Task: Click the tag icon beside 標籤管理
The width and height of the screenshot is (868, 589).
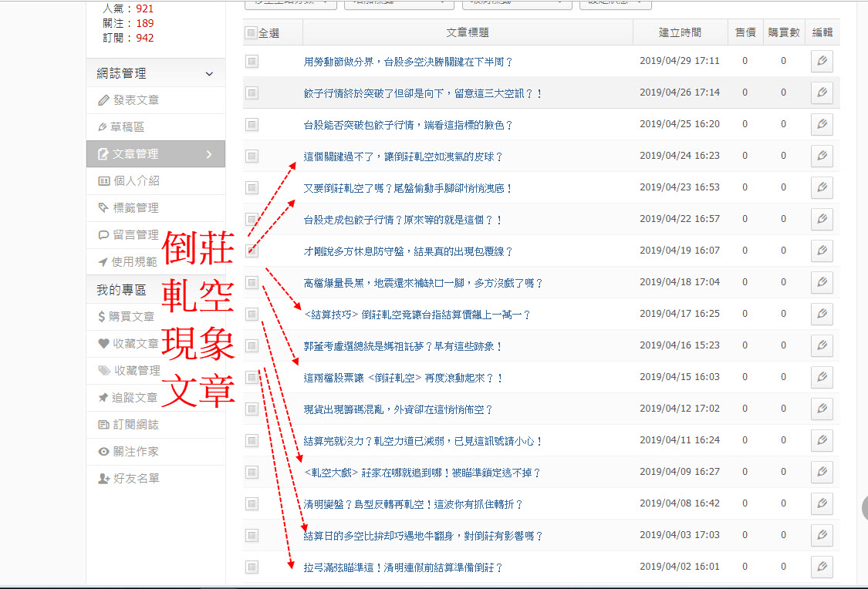Action: [103, 207]
